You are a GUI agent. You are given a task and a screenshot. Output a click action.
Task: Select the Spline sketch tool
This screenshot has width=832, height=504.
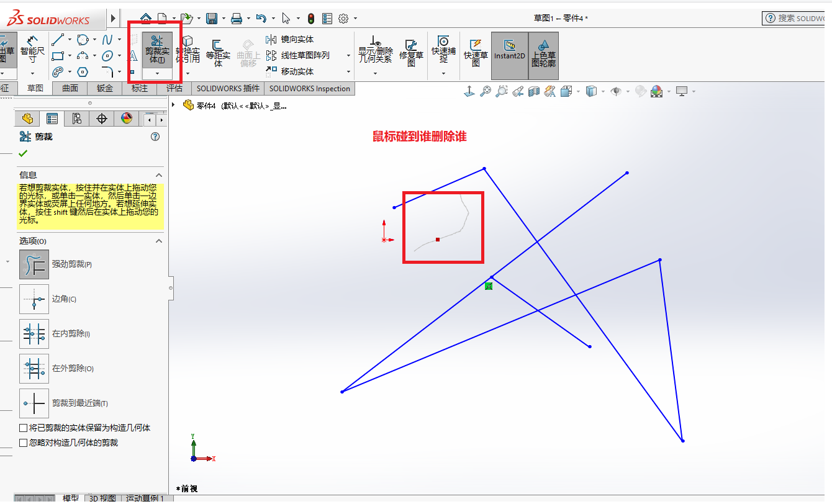[x=107, y=40]
